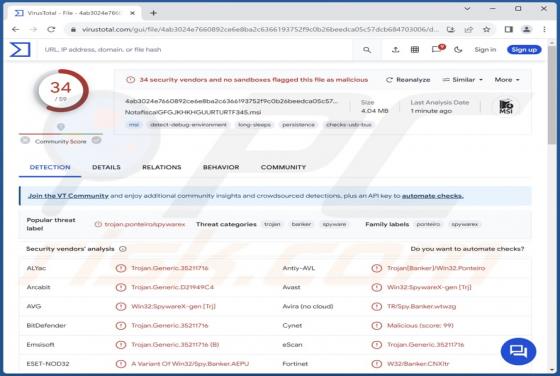This screenshot has height=376, width=560.
Task: Select the ponteiro family label
Action: (428, 224)
